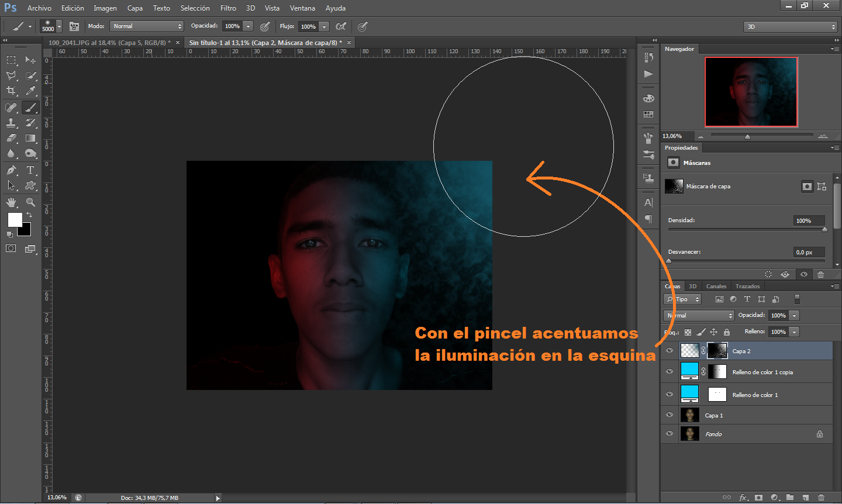Select the Spot Healing Brush tool
The height and width of the screenshot is (504, 842).
11,108
